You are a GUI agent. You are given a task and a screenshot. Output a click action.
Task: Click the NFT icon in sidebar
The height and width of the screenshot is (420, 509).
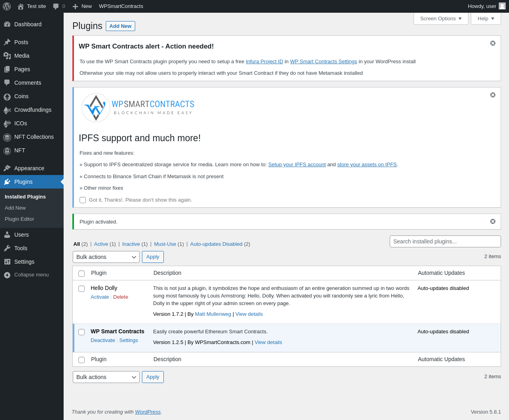click(x=7, y=151)
